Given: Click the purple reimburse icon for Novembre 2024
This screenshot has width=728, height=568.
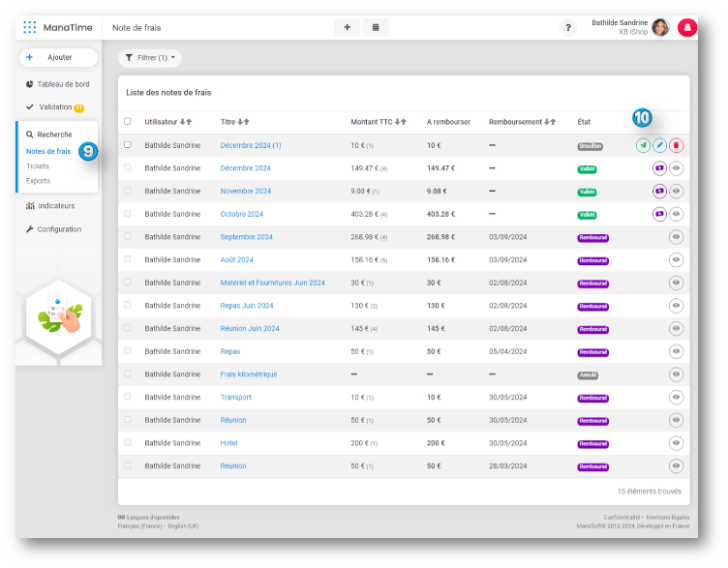Looking at the screenshot, I should [x=659, y=192].
